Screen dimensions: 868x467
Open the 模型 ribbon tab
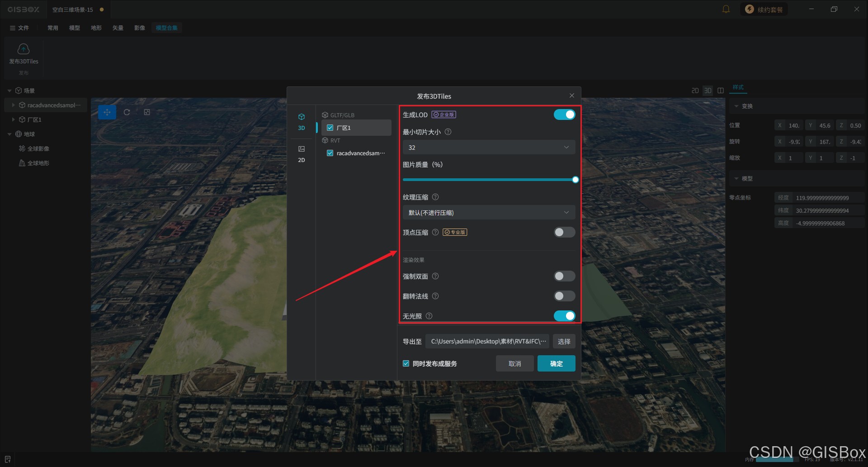pyautogui.click(x=75, y=28)
